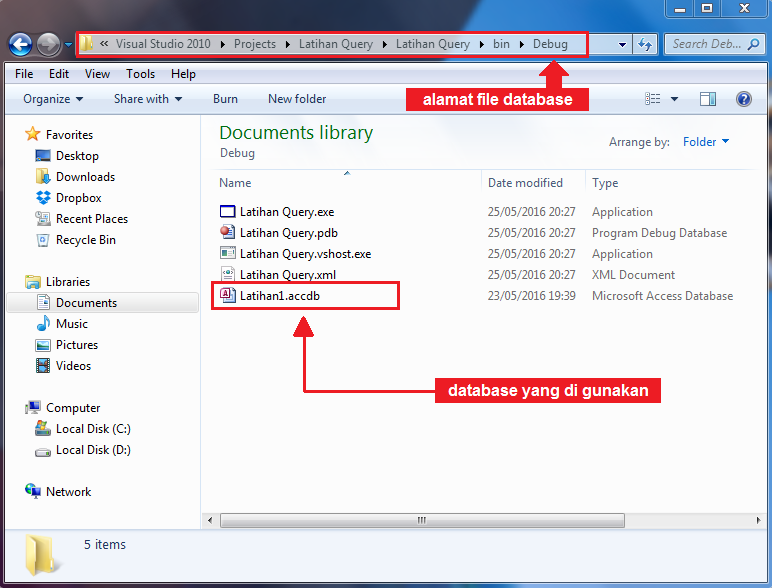Select Latihan Query.vshost.exe icon
772x588 pixels.
227,253
